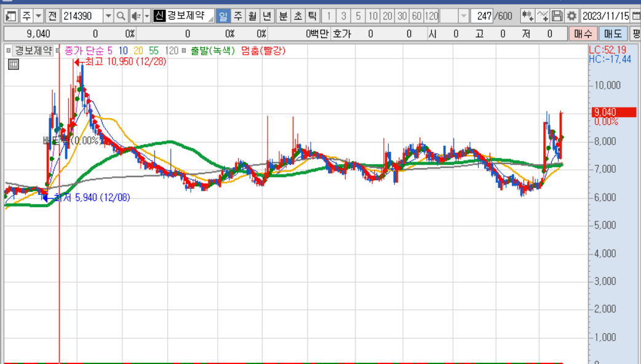Viewport: 641px width, 364px height.
Task: Click the blue 10 moving average label
Action: click(123, 50)
